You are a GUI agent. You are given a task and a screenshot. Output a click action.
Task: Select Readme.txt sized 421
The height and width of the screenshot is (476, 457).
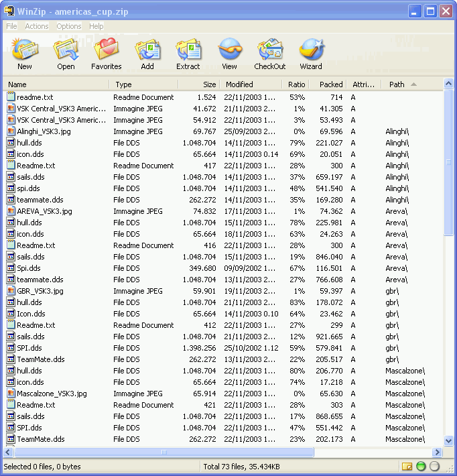[36, 405]
